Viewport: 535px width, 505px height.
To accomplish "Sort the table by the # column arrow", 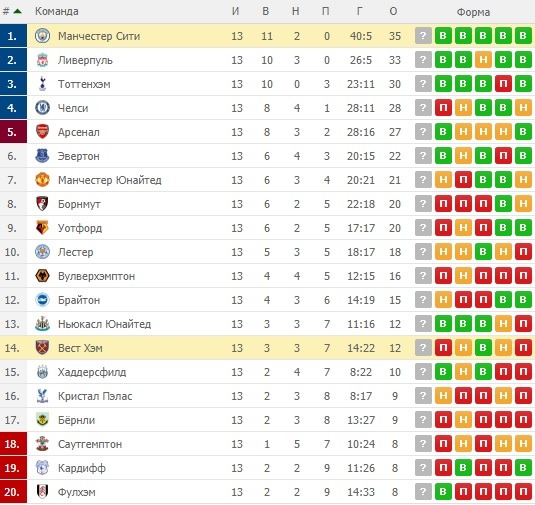I will pos(17,11).
